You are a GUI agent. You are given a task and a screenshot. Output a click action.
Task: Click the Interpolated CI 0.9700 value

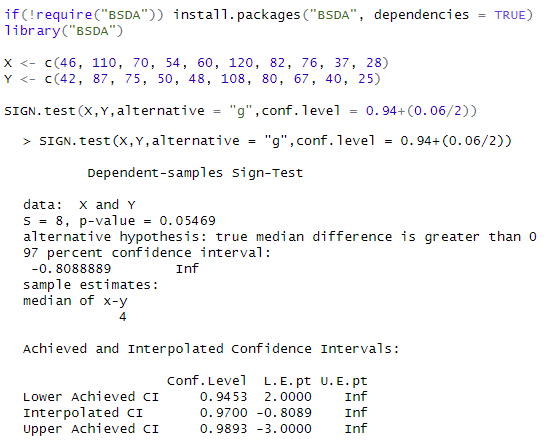coord(223,413)
